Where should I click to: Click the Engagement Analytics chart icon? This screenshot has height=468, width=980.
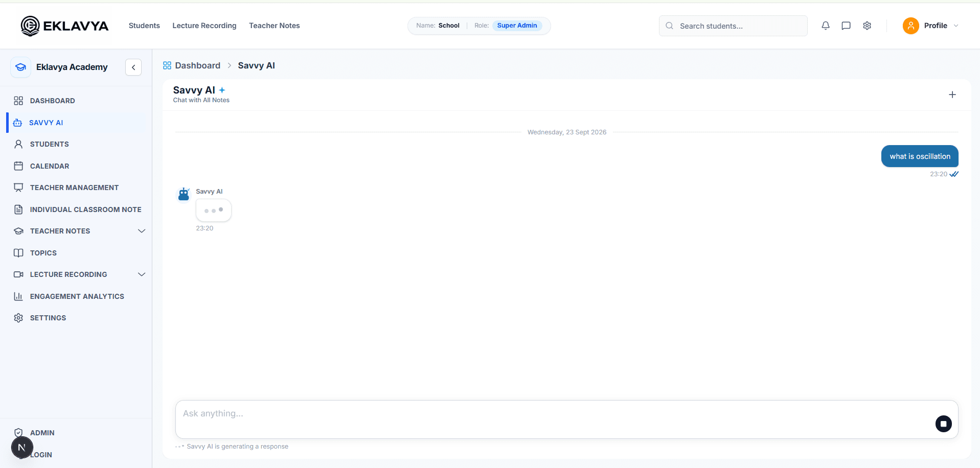point(18,296)
